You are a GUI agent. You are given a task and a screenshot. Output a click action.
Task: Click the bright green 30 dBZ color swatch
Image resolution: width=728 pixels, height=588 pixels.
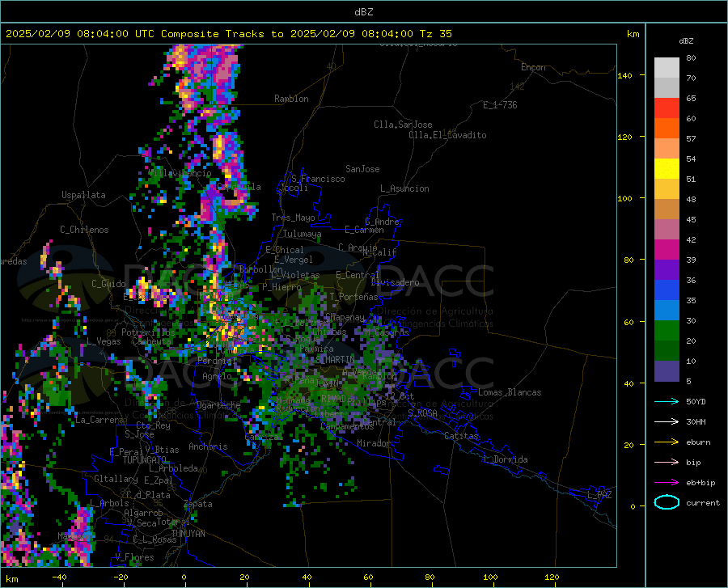coord(667,330)
